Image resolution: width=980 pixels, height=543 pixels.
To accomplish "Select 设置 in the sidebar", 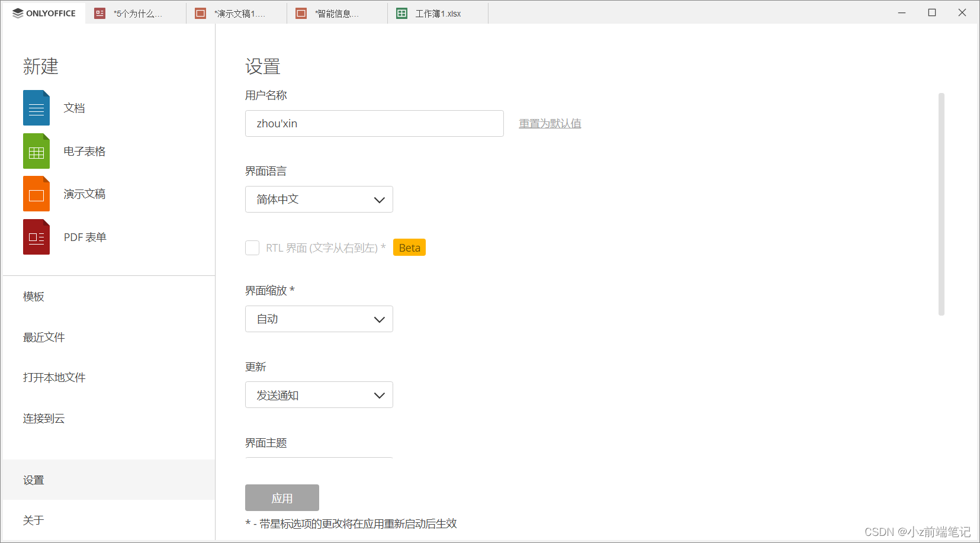I will pyautogui.click(x=108, y=480).
